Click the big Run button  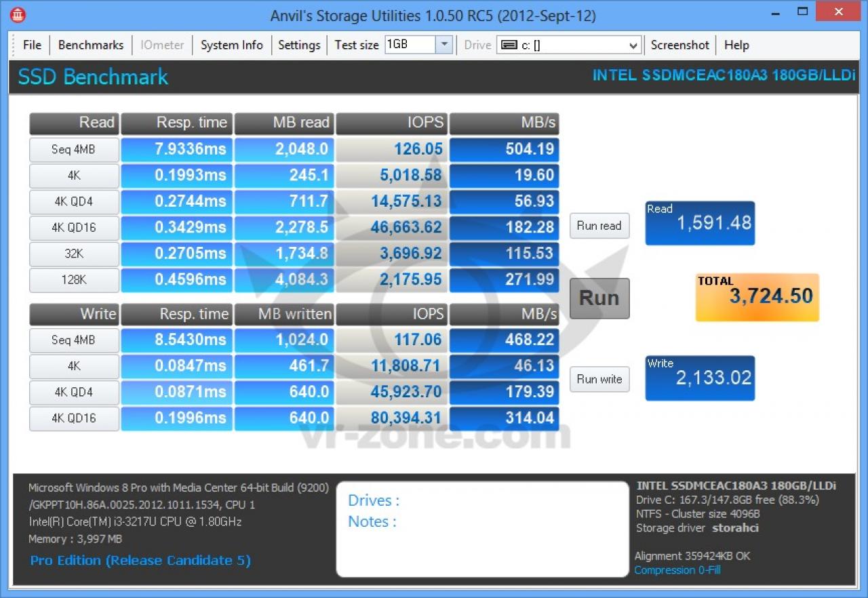pos(599,298)
